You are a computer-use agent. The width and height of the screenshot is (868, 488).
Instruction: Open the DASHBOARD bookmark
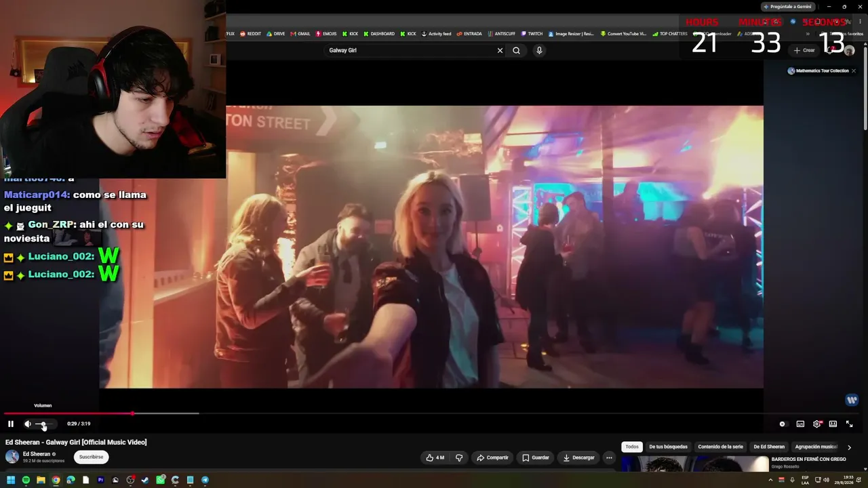[379, 34]
